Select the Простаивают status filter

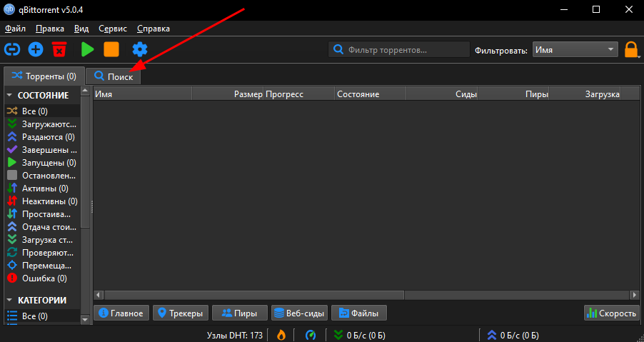pyautogui.click(x=42, y=214)
